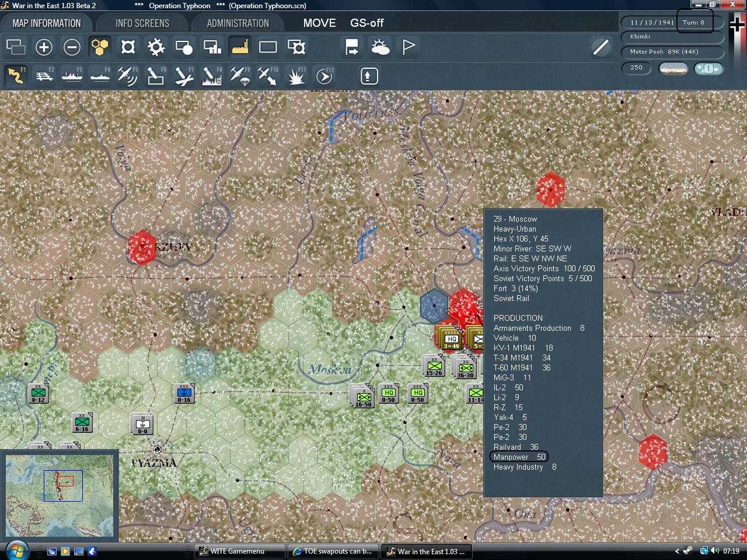The height and width of the screenshot is (560, 747).
Task: Click the explosion icon (F11)
Action: click(x=296, y=76)
